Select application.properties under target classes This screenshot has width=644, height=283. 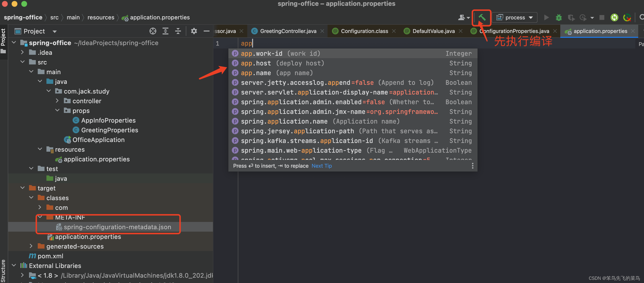tap(88, 237)
